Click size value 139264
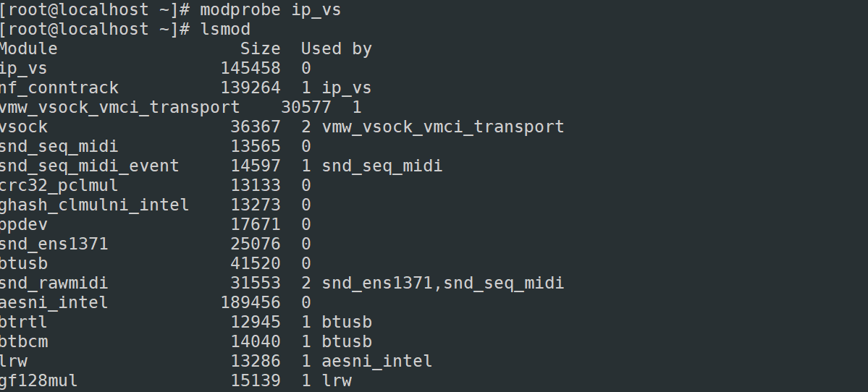This screenshot has height=392, width=868. (x=250, y=88)
